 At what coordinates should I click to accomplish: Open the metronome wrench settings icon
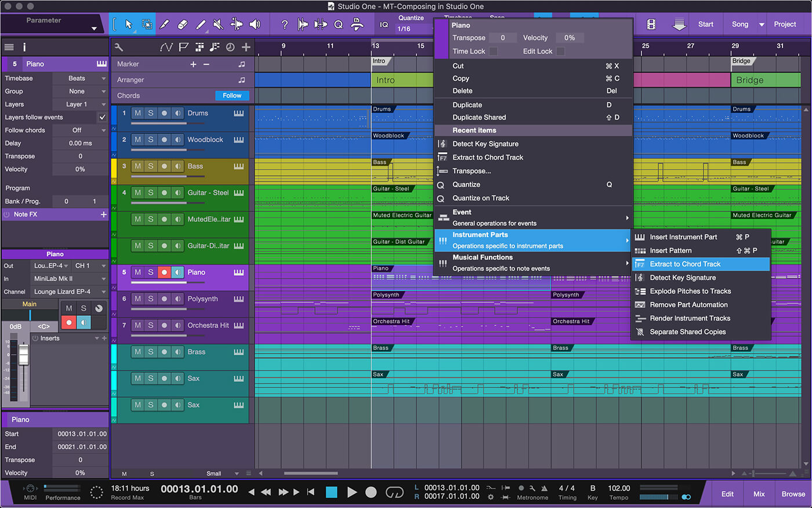pyautogui.click(x=532, y=488)
